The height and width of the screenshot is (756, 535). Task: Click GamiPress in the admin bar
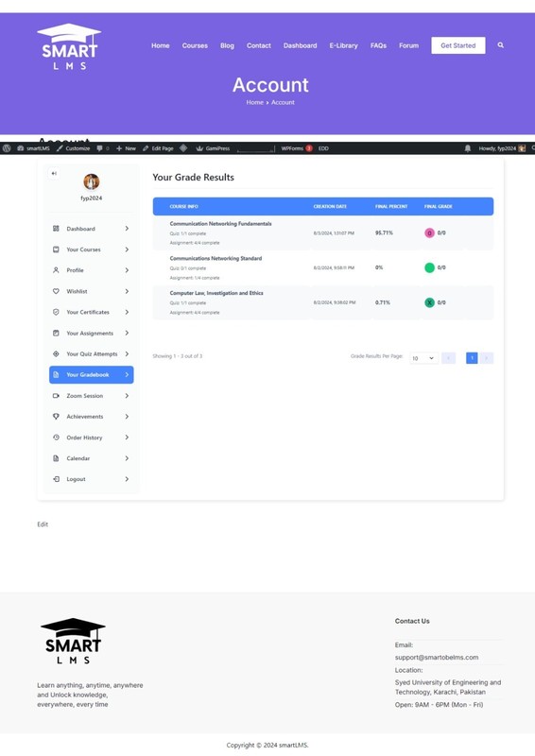[213, 148]
